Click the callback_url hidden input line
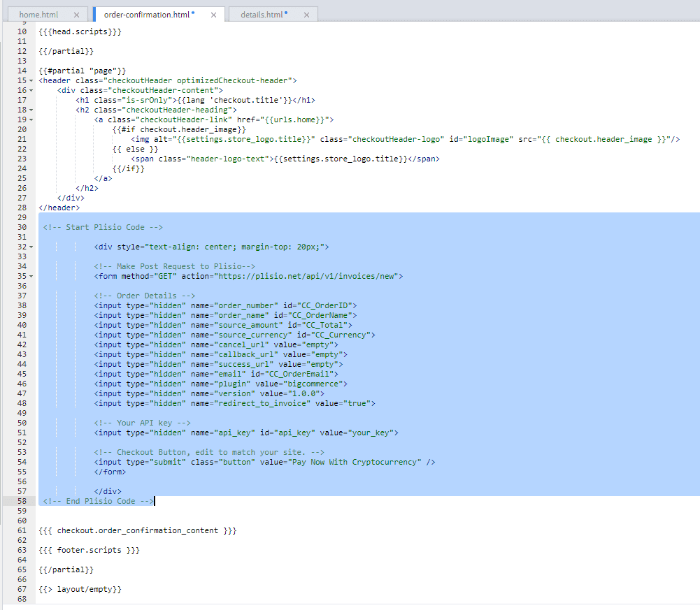The height and width of the screenshot is (610, 700). tap(220, 355)
